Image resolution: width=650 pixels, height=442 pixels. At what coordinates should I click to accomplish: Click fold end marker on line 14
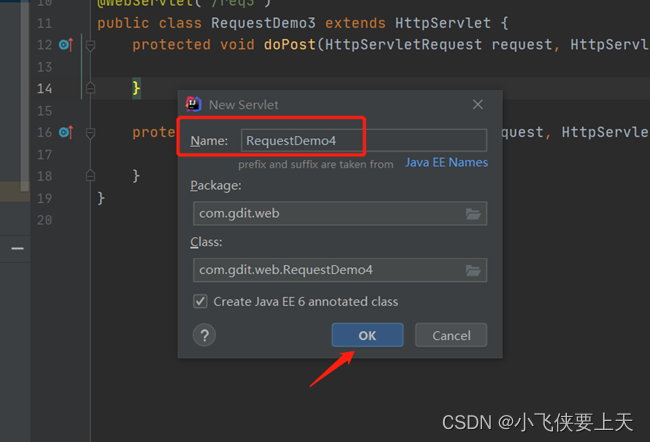tap(90, 88)
